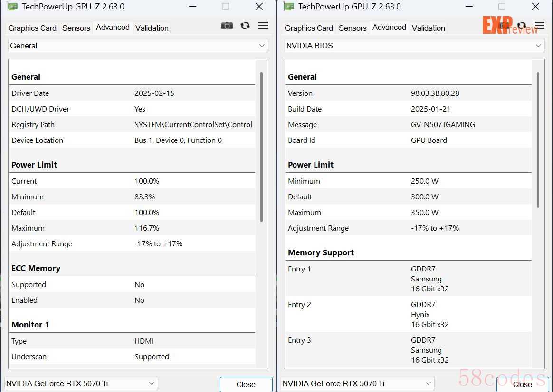Click the vertical scrollbar in the left window
This screenshot has width=553, height=392.
click(261, 147)
